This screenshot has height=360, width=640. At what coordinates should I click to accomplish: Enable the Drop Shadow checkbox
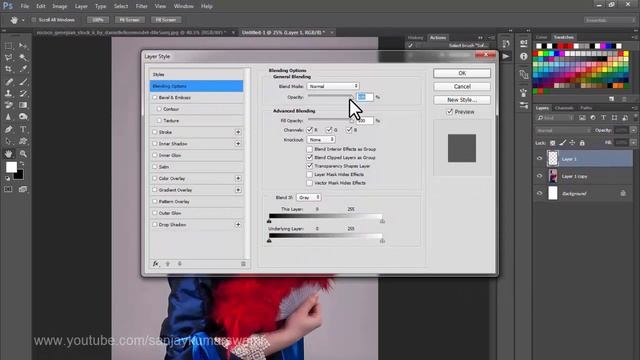pyautogui.click(x=155, y=224)
